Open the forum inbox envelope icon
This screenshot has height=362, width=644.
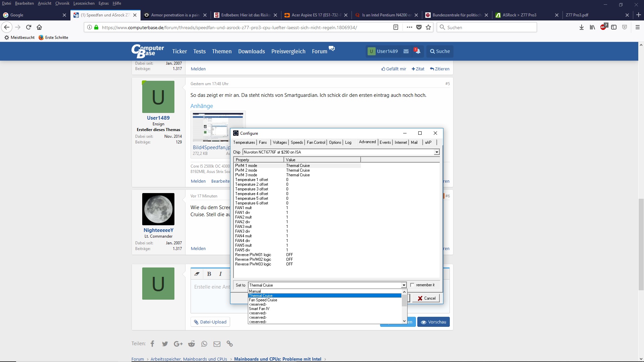(x=406, y=51)
